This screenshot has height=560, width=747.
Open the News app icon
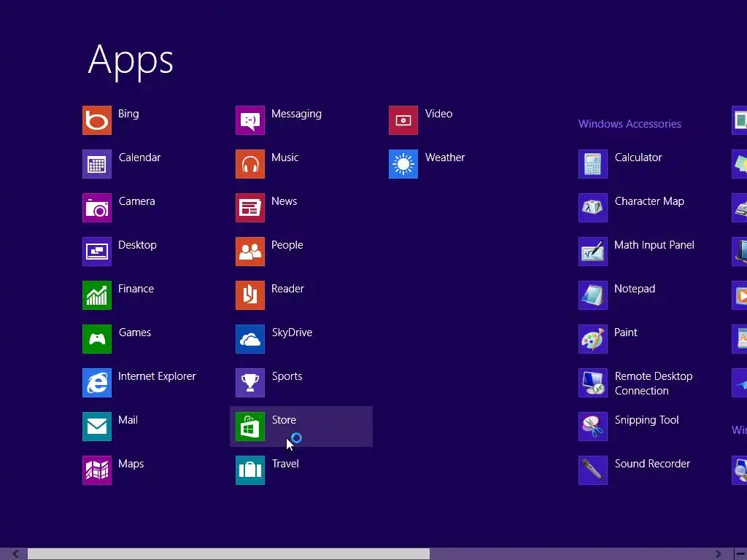(250, 208)
